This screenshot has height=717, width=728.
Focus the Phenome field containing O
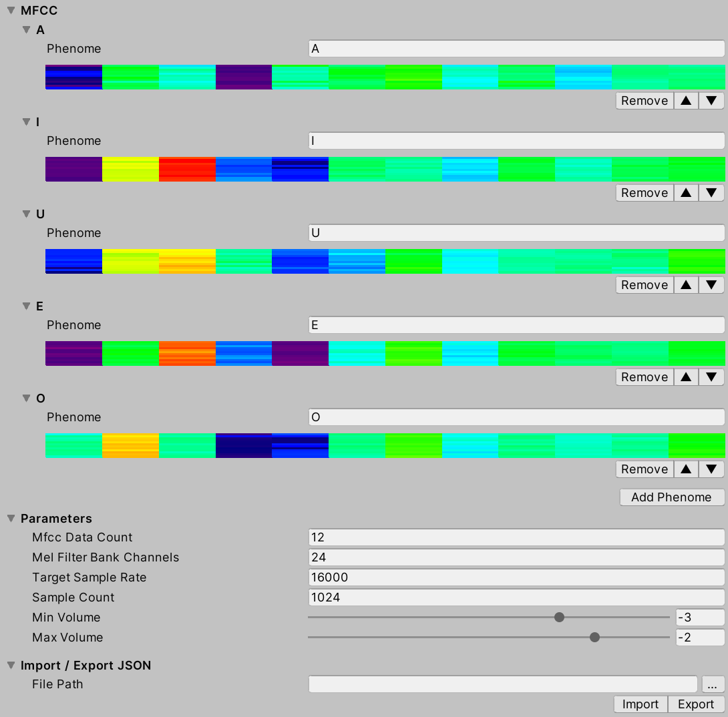(516, 417)
